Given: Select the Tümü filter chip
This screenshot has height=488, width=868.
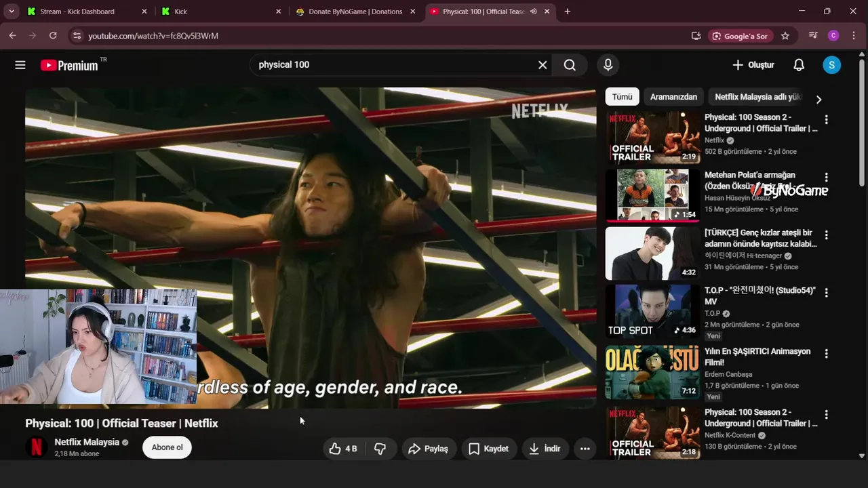Looking at the screenshot, I should coord(622,97).
